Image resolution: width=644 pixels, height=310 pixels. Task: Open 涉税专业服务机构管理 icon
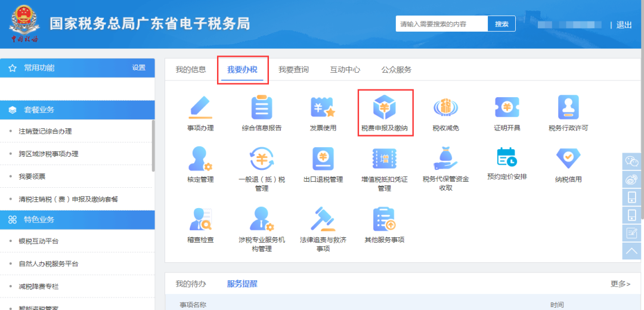tap(262, 219)
